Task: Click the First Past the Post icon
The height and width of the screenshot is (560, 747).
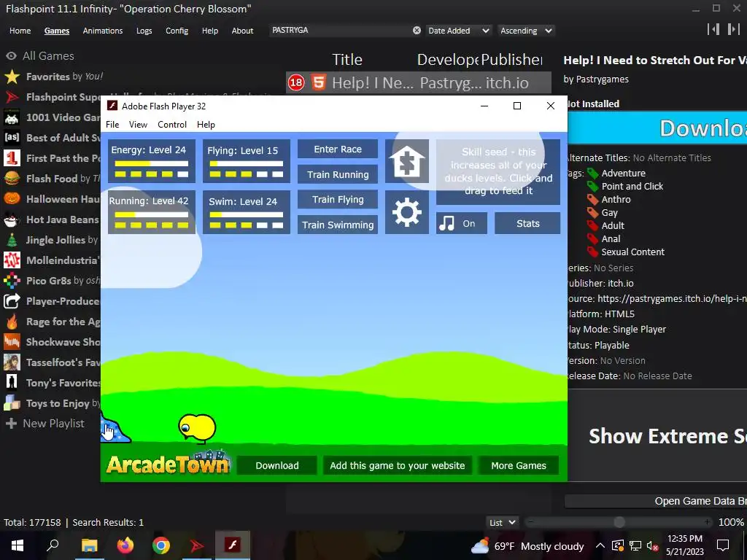Action: pos(12,158)
